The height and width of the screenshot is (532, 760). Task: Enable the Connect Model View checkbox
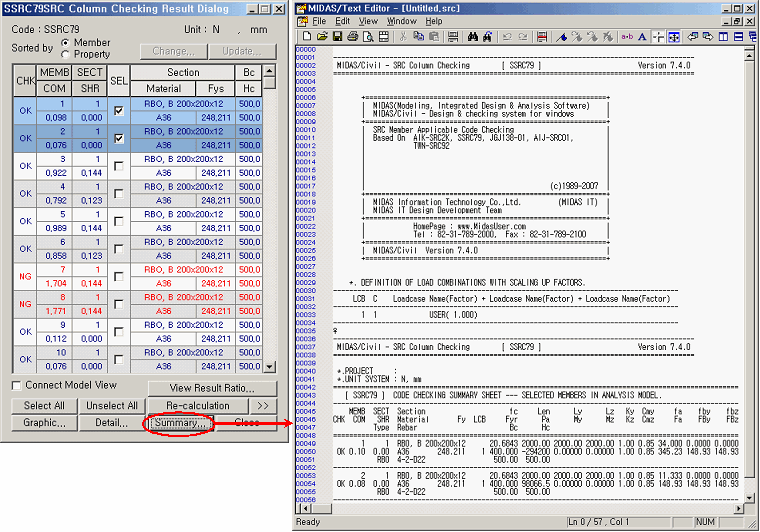coord(17,386)
